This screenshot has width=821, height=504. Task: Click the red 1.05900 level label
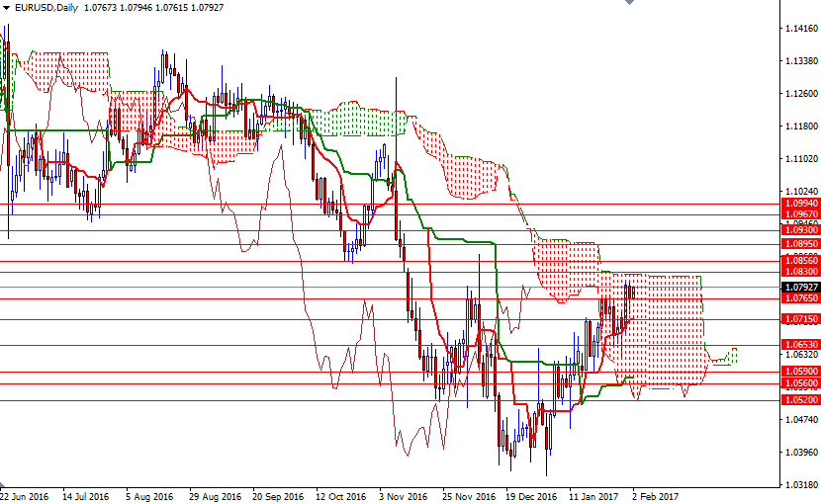(x=800, y=371)
